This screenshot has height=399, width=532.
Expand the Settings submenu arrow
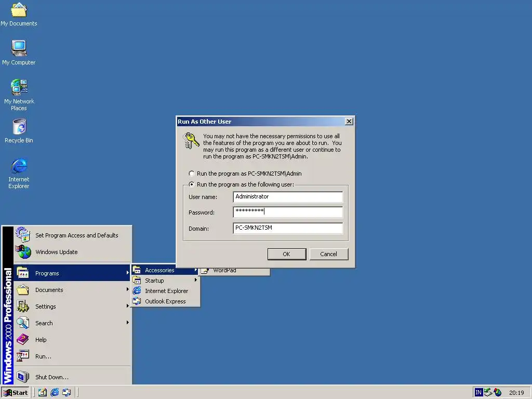click(x=128, y=306)
